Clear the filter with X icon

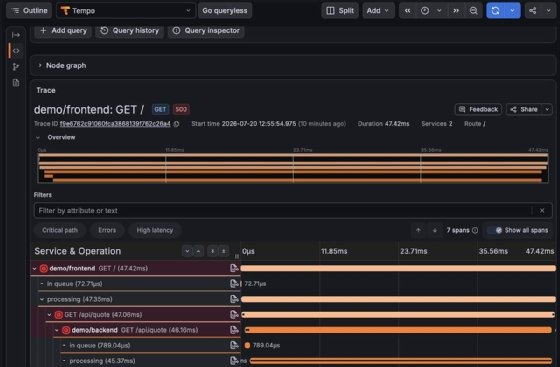coord(542,211)
